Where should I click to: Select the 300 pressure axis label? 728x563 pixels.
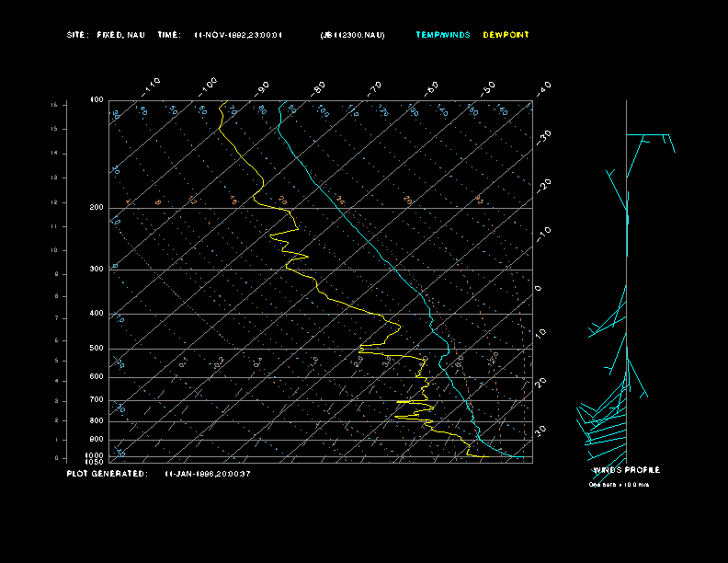point(97,270)
